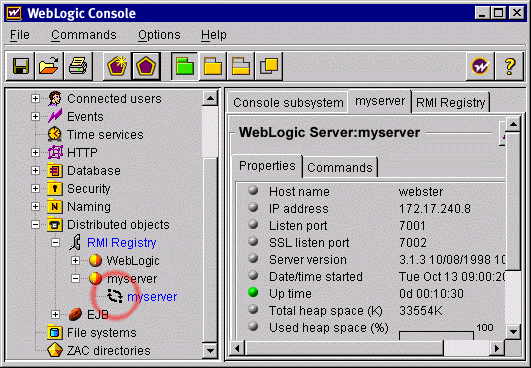Screen dimensions: 531x368
Task: Click the WebLogic Console title bar icon
Action: pos(15,14)
